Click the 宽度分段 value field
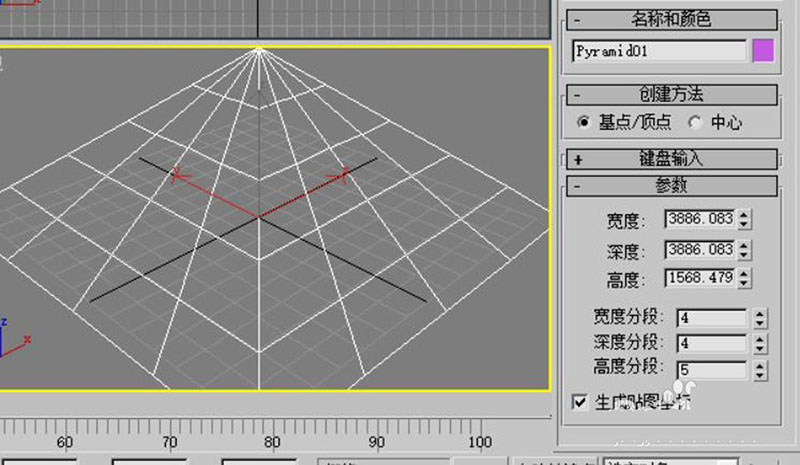Viewport: 800px width, 465px height. pyautogui.click(x=712, y=318)
